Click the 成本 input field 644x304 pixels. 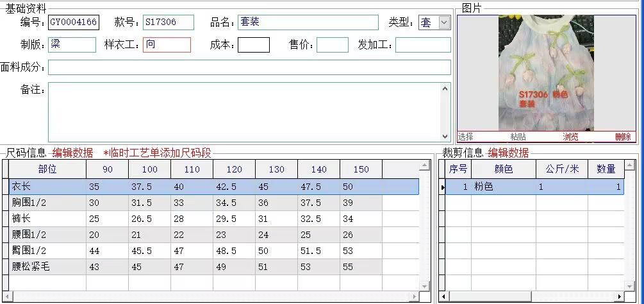tap(254, 45)
